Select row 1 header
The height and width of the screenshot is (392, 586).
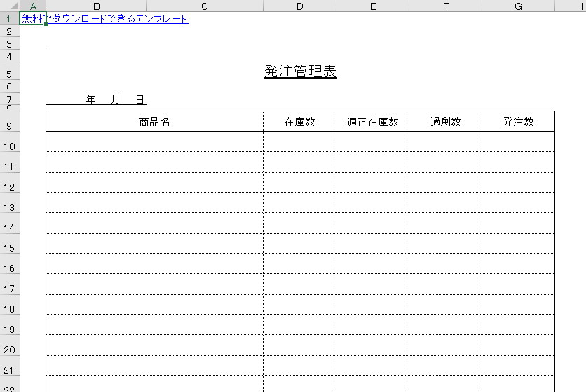click(9, 18)
